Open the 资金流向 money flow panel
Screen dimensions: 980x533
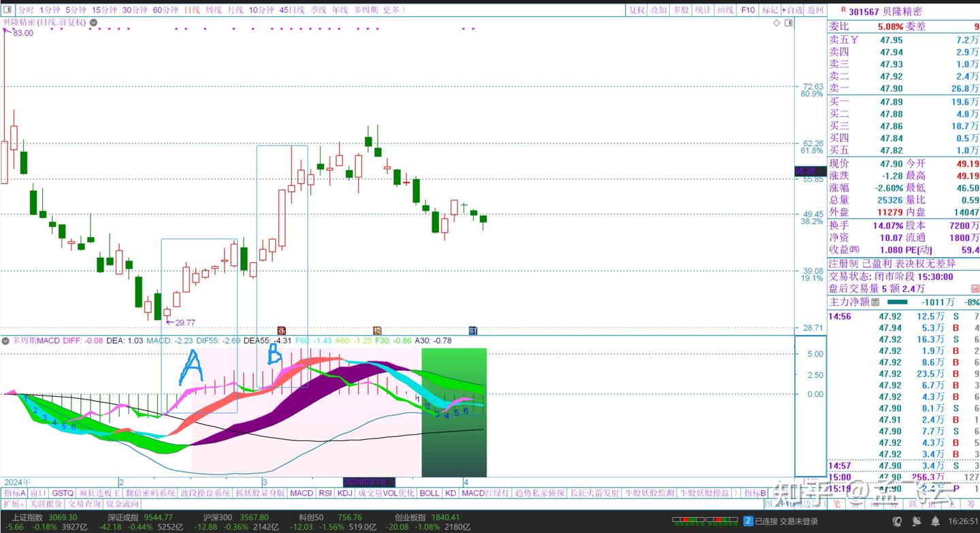(121, 504)
